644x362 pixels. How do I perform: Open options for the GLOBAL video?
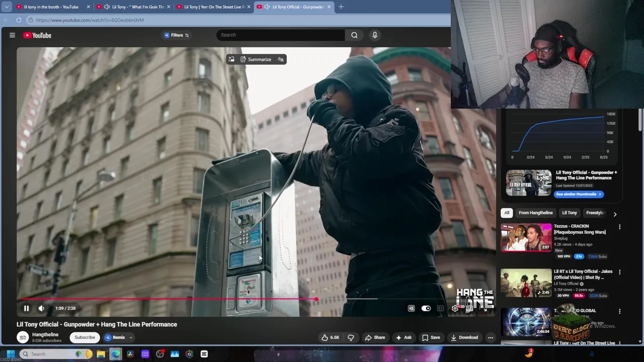(x=619, y=312)
